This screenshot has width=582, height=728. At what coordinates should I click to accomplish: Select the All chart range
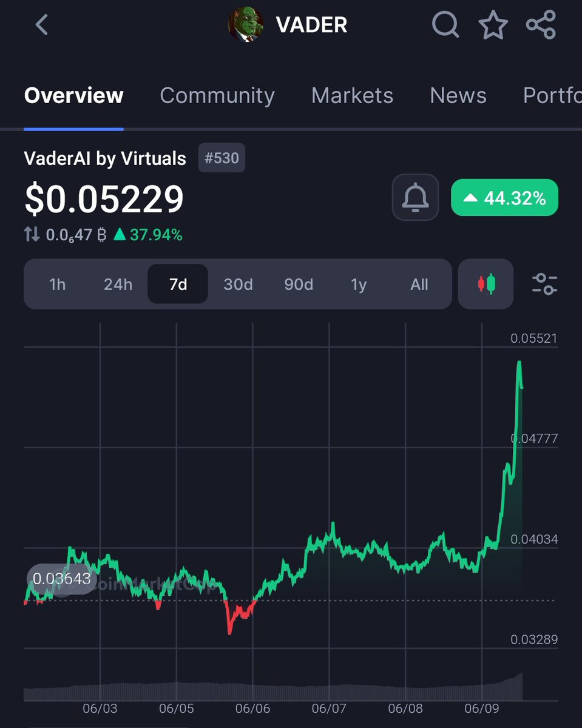point(419,284)
